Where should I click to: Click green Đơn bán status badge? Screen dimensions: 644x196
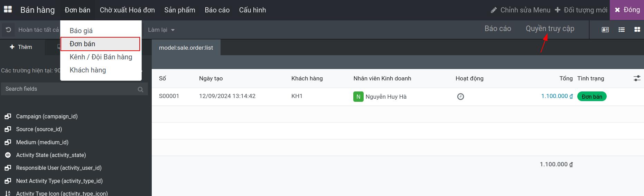(592, 97)
